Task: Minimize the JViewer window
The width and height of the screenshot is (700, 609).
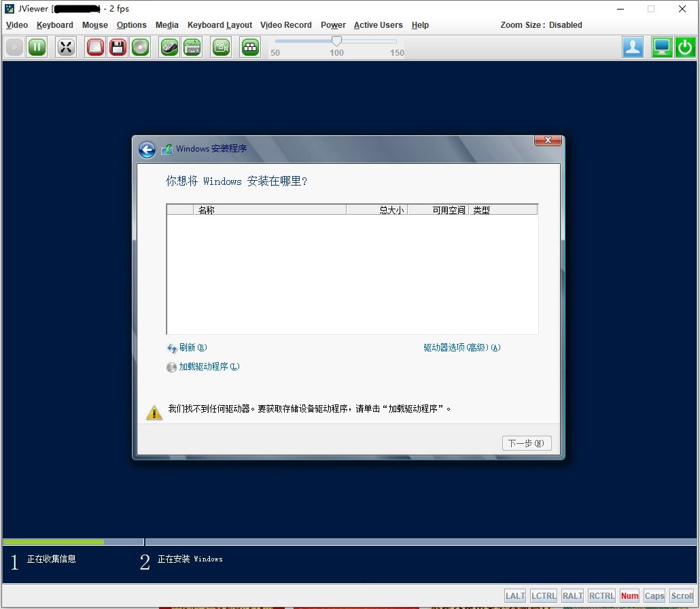Action: click(620, 9)
